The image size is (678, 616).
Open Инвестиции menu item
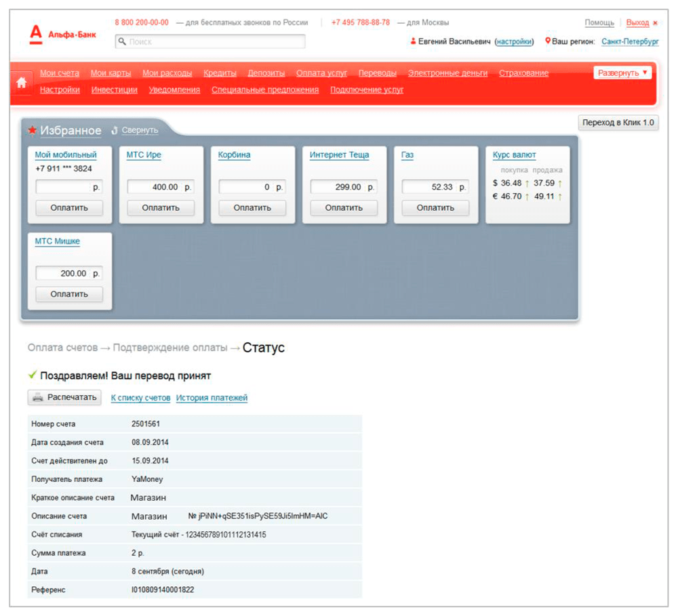[x=114, y=90]
